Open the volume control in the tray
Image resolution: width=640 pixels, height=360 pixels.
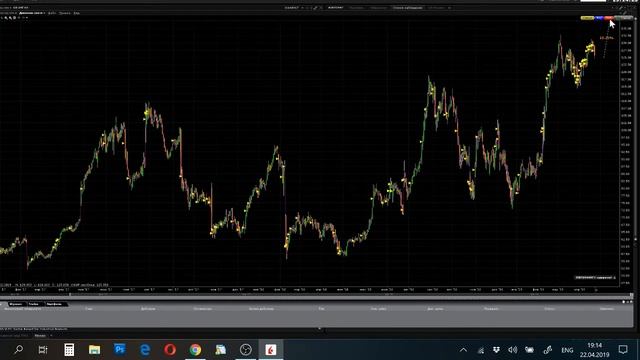(513, 350)
